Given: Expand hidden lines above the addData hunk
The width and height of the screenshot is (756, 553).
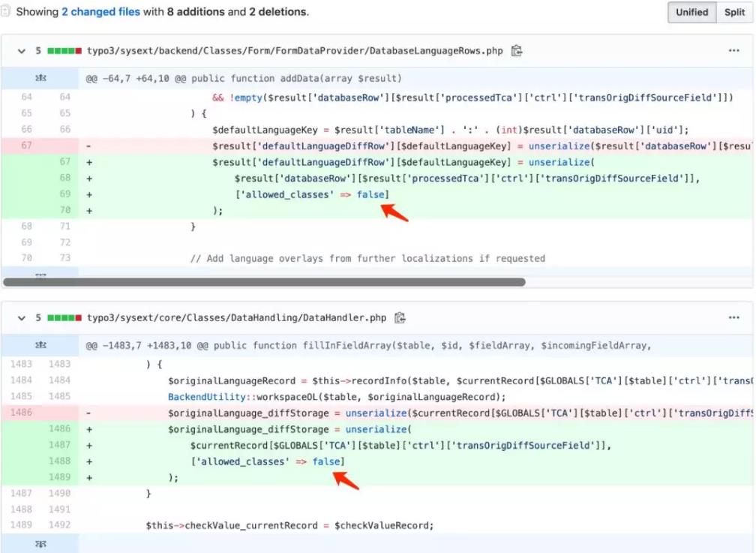Looking at the screenshot, I should pyautogui.click(x=40, y=77).
